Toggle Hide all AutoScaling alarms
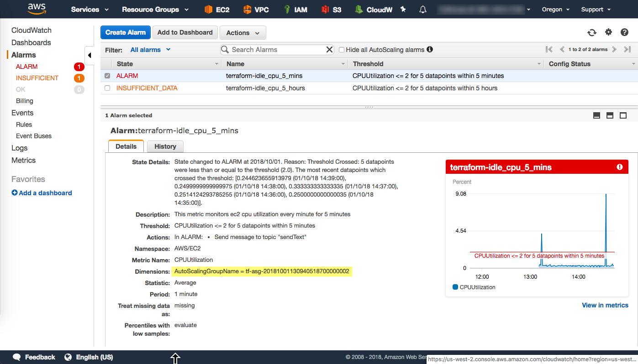This screenshot has width=638, height=364. tap(342, 50)
